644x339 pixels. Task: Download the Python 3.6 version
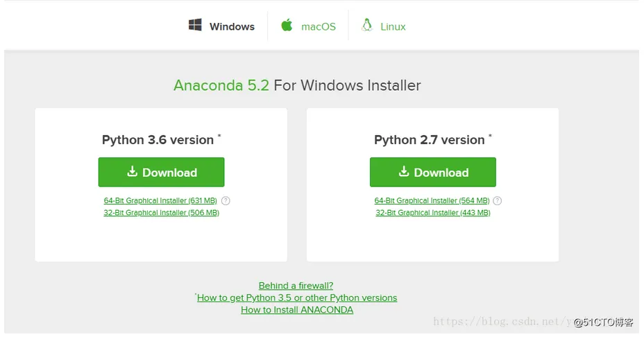(x=161, y=173)
